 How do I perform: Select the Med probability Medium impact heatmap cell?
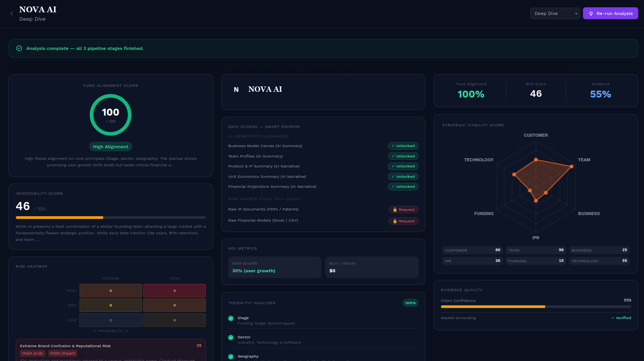[111, 305]
